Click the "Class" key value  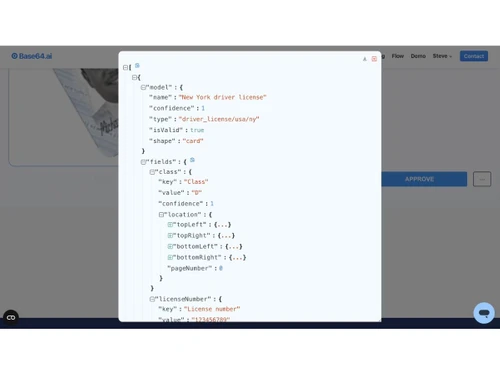[x=196, y=182]
